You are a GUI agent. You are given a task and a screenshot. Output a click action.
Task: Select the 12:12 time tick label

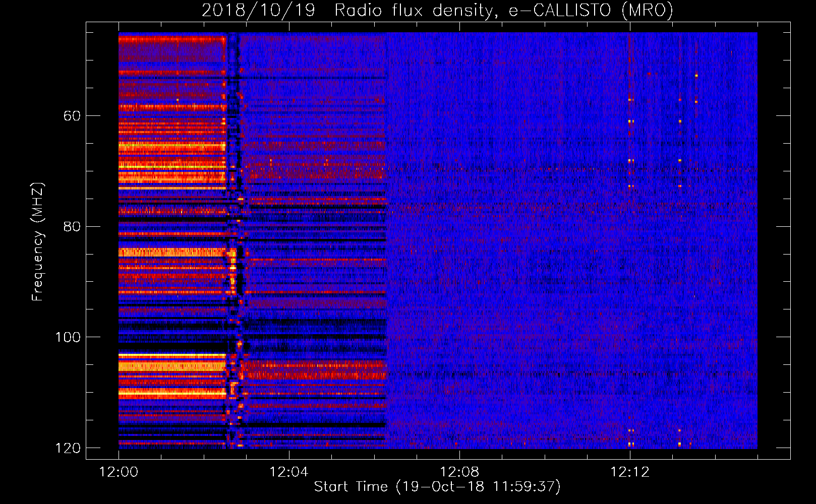coord(629,472)
